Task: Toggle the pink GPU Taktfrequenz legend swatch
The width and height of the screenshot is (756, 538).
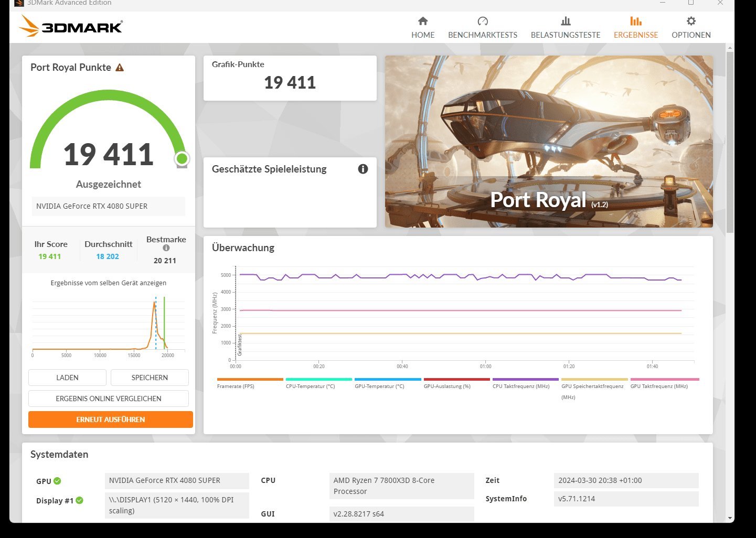Action: point(665,379)
